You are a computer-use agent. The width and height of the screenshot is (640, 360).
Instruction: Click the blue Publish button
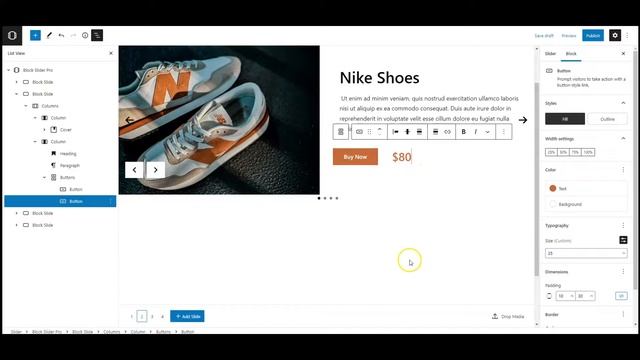(593, 36)
